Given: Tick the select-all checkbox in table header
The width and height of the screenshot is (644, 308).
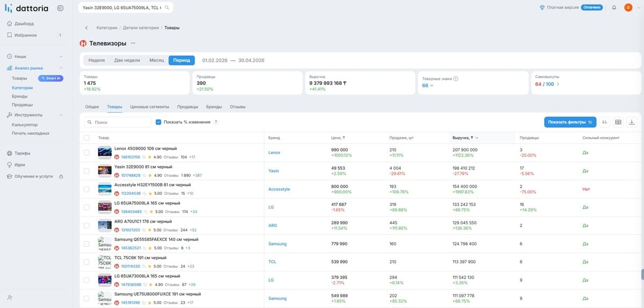Looking at the screenshot, I should click(x=87, y=138).
